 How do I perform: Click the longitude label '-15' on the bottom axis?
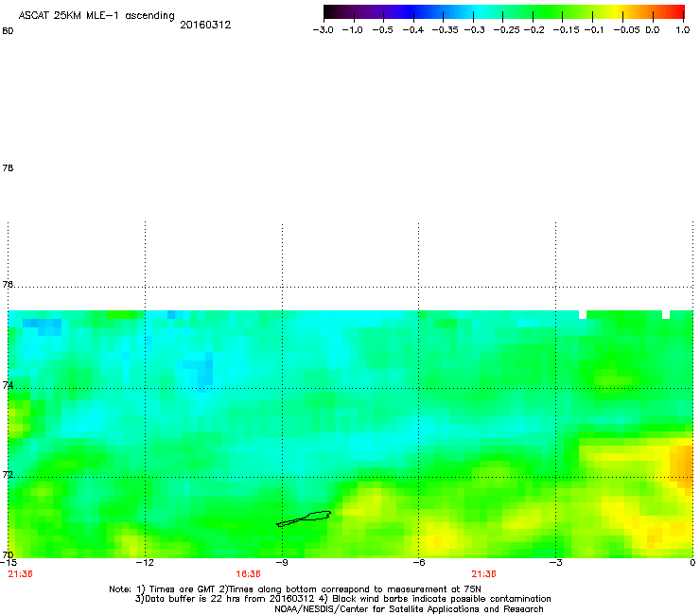tap(9, 563)
